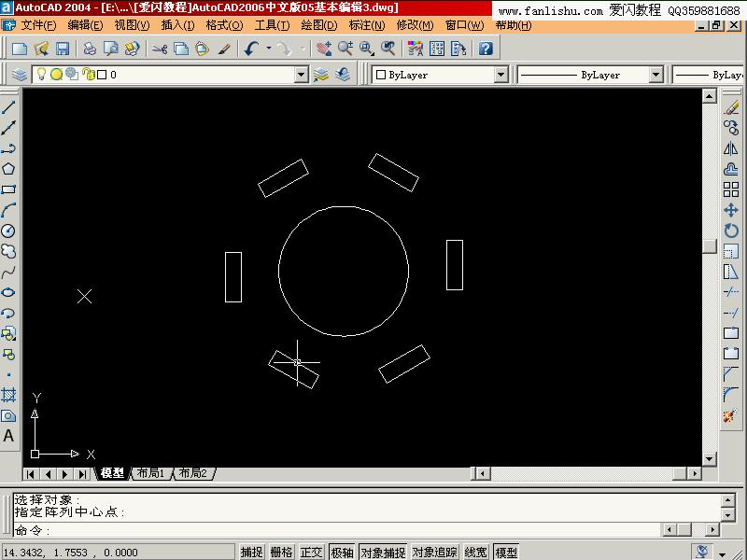Open the 绘图(D) menu
The width and height of the screenshot is (747, 560).
click(x=318, y=25)
